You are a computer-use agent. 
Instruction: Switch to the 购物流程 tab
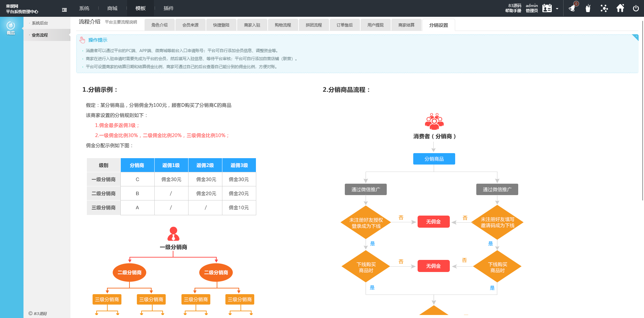[x=283, y=25]
